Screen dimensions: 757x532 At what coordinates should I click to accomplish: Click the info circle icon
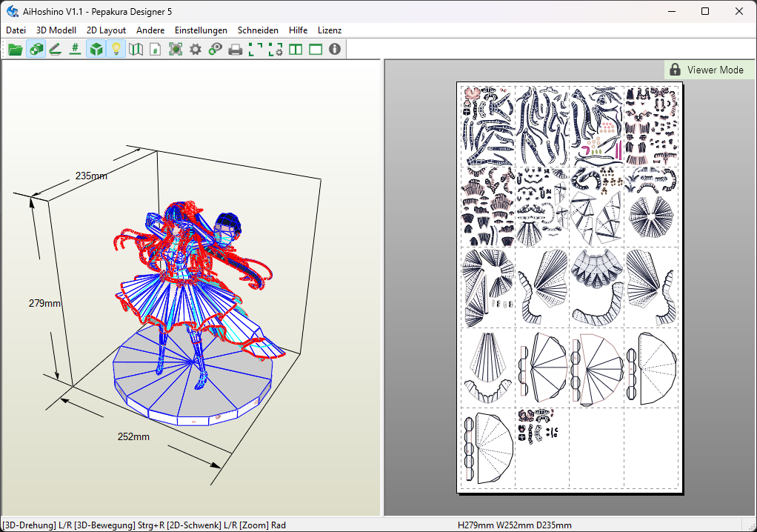click(x=335, y=50)
